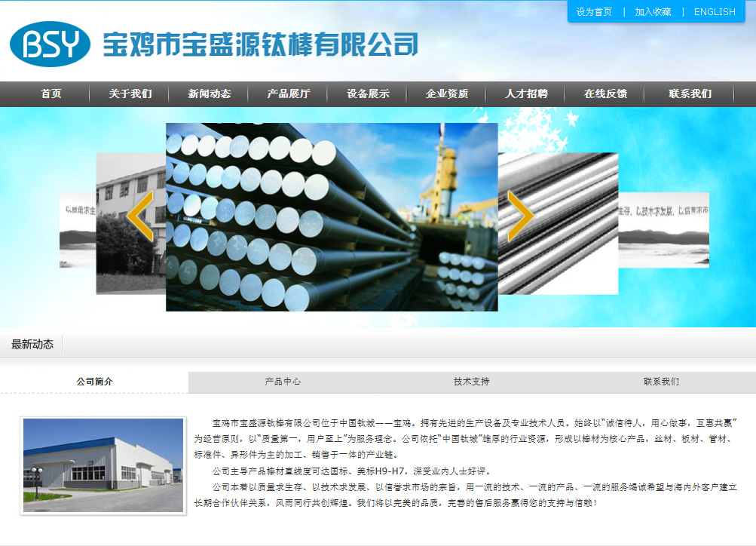Open 关于我们 navigation item
Image resolution: width=756 pixels, height=546 pixels.
[130, 94]
